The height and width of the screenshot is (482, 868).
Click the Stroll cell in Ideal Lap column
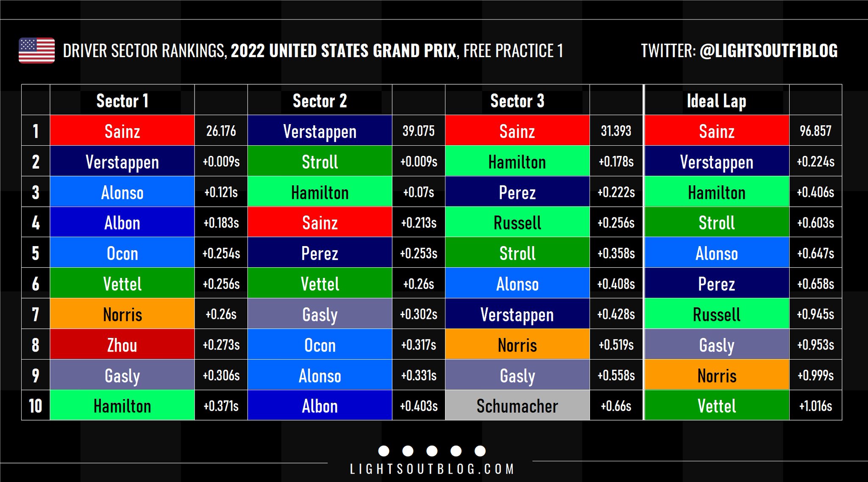coord(716,223)
